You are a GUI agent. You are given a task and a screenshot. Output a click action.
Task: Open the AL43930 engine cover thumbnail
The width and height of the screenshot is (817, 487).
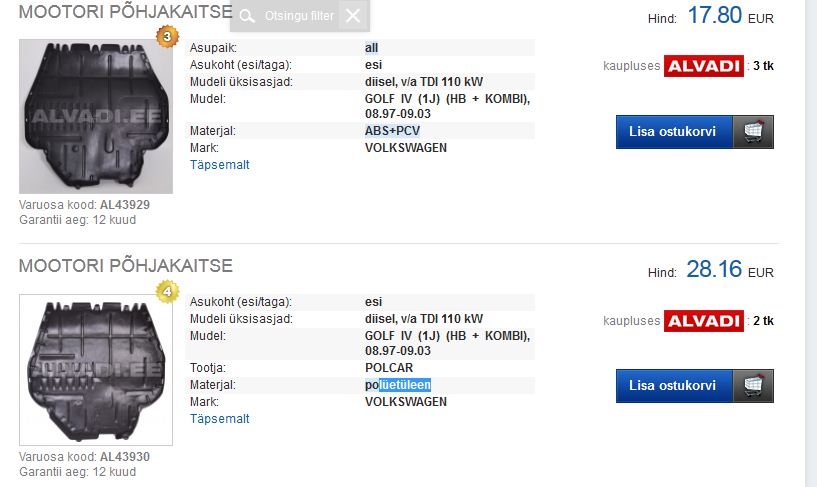(x=96, y=370)
